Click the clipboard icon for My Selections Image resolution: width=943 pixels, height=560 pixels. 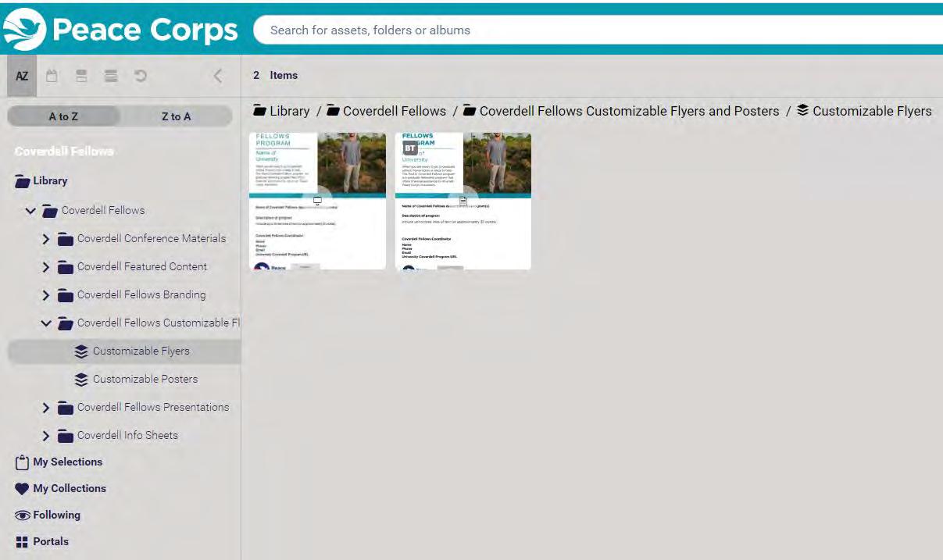tap(22, 462)
